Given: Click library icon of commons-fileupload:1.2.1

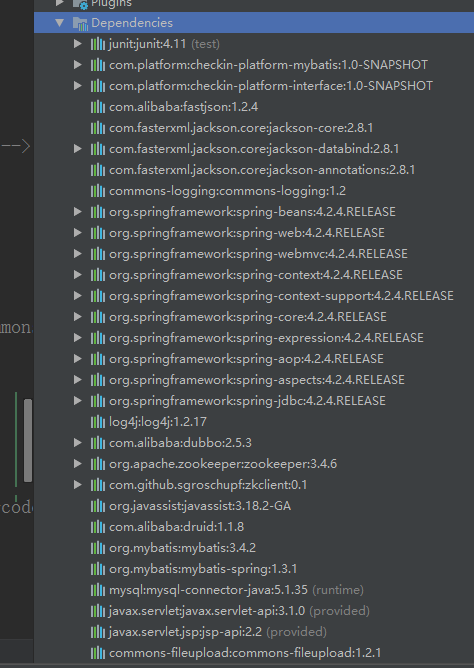Looking at the screenshot, I should point(98,653).
